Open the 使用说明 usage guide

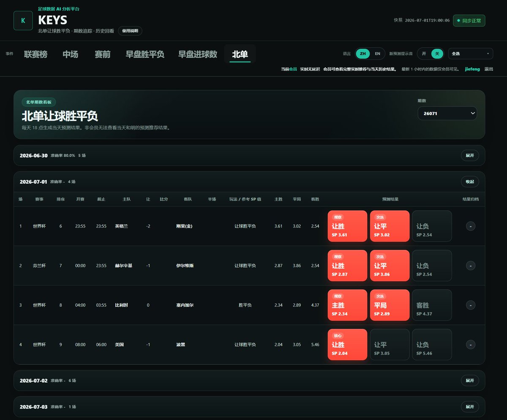(x=130, y=31)
